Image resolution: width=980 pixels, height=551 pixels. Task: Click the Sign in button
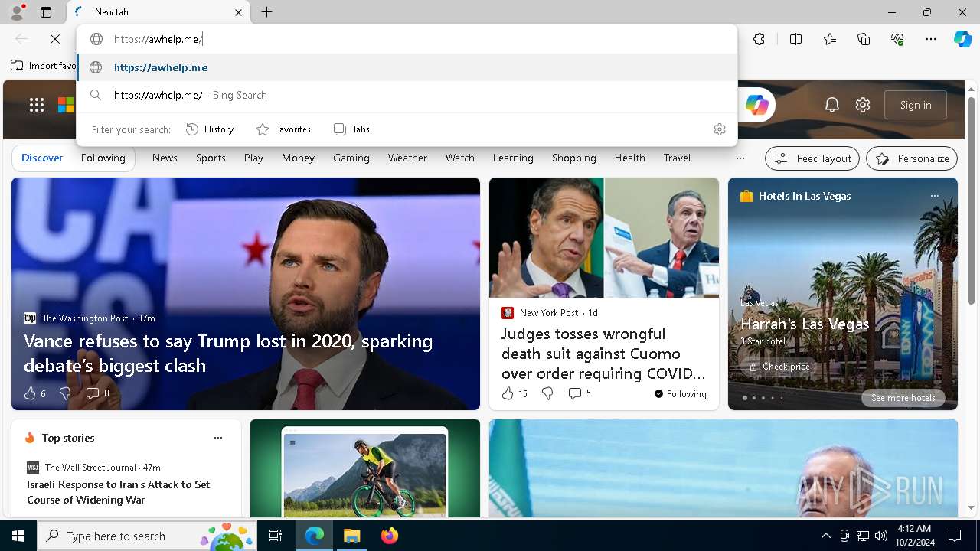pyautogui.click(x=916, y=105)
